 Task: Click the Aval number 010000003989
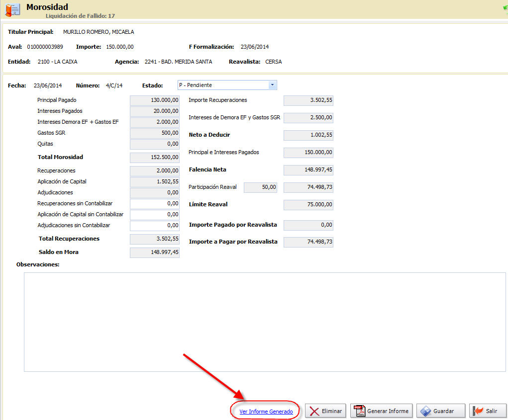pyautogui.click(x=45, y=47)
